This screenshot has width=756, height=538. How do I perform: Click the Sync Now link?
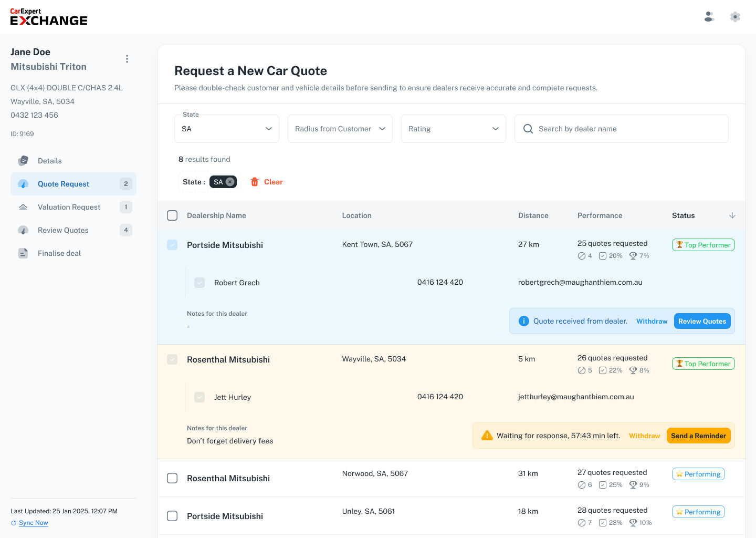tap(34, 523)
